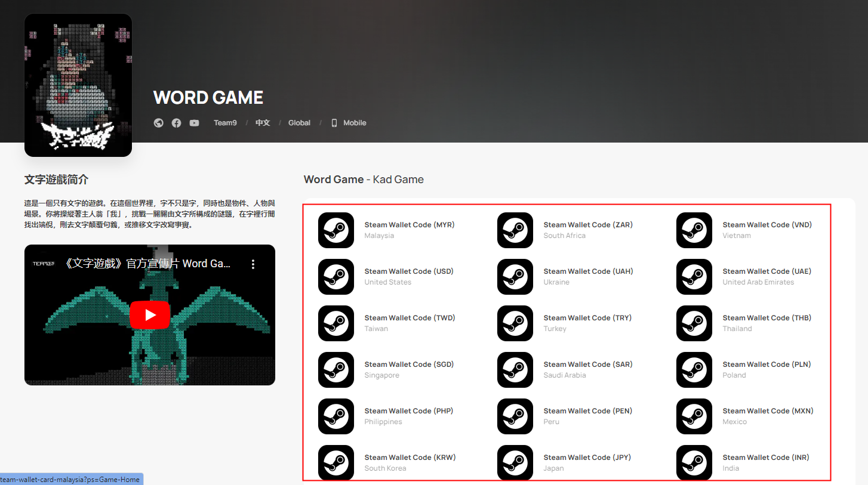
Task: Open Steam Wallet Code (UAH) link
Action: 589,271
